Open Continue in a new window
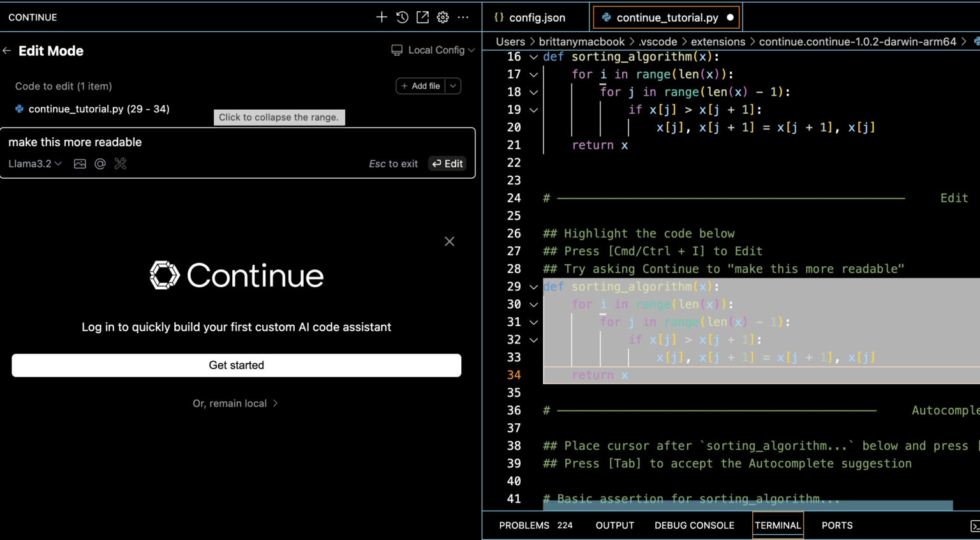The image size is (980, 540). click(422, 17)
